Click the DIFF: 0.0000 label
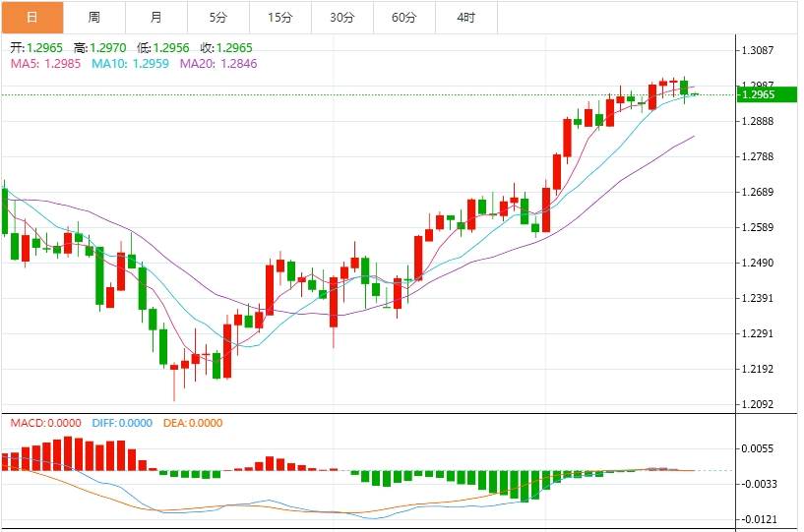The image size is (804, 532). [x=122, y=423]
